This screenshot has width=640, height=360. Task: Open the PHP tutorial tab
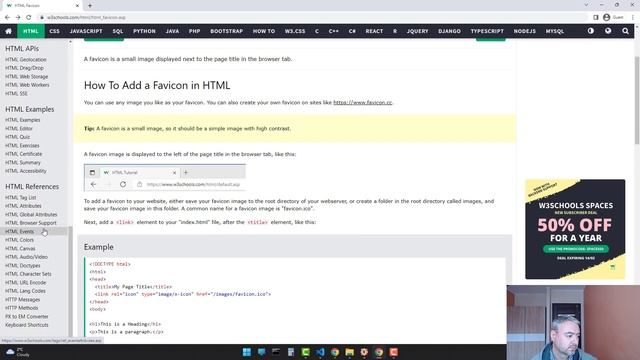[194, 31]
